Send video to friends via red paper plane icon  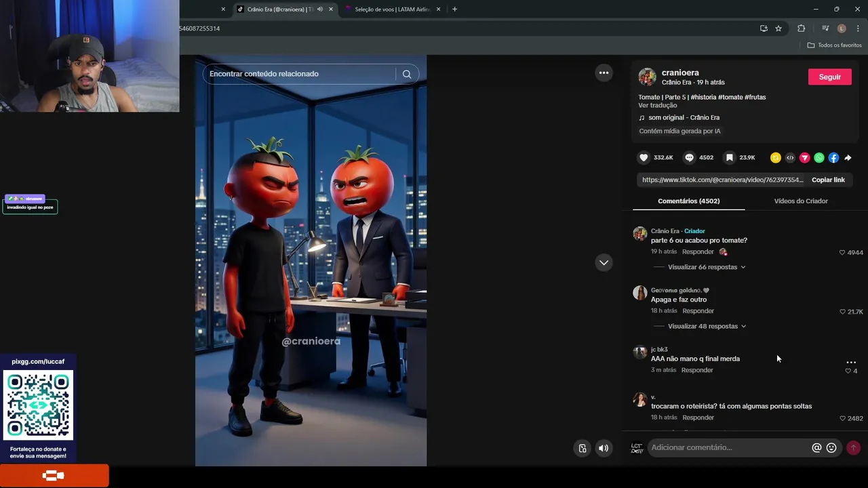(804, 158)
